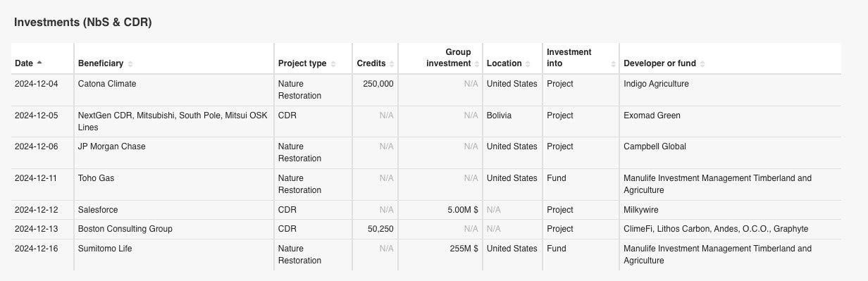Select the Exomad Green developer cell

point(652,115)
